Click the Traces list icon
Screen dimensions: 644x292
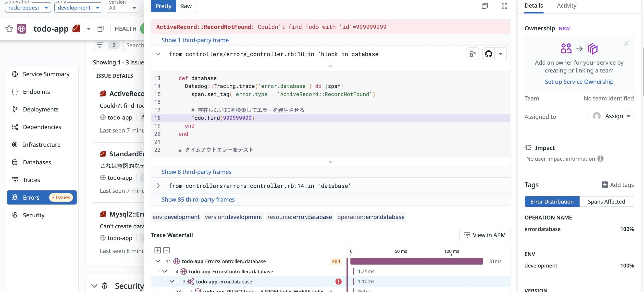tap(15, 180)
